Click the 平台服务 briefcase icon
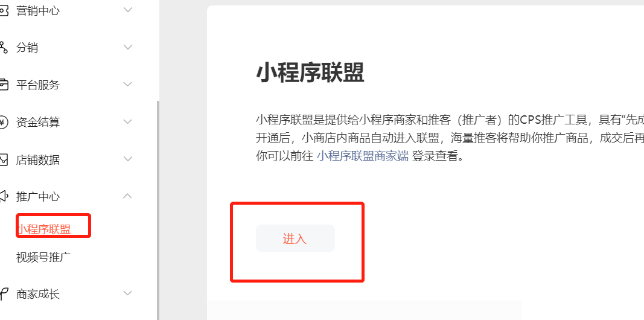The height and width of the screenshot is (320, 644). point(3,85)
